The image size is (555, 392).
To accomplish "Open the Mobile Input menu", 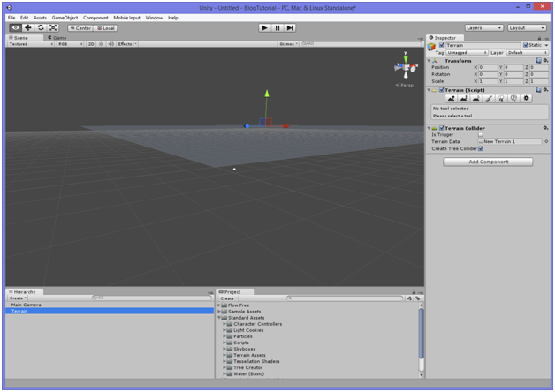I will 126,18.
